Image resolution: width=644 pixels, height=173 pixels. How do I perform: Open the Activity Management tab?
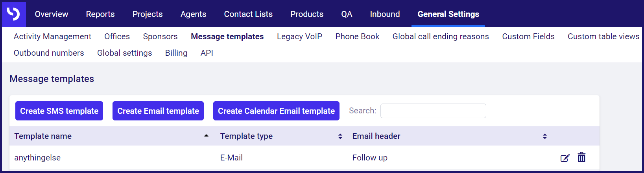52,36
